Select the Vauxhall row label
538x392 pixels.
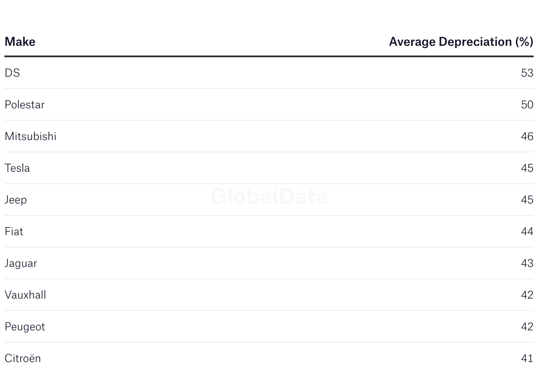pos(25,295)
